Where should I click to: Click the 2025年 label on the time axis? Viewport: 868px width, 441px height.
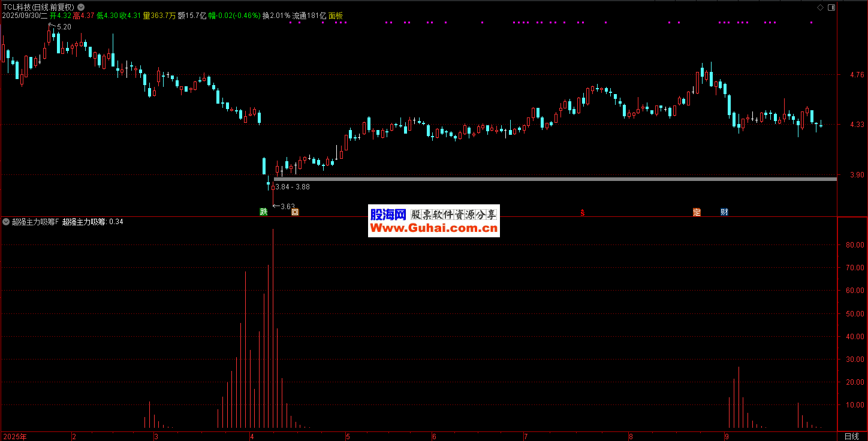click(x=15, y=436)
